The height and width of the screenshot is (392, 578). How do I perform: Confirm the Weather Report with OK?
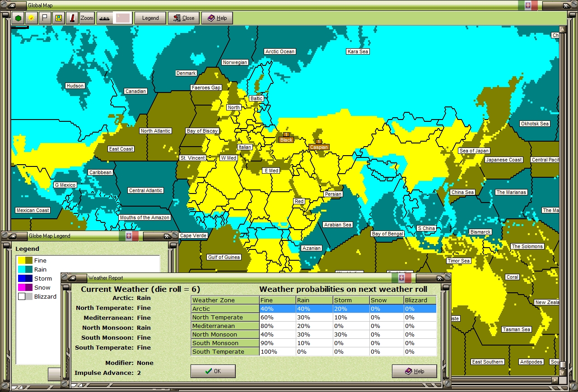(213, 371)
